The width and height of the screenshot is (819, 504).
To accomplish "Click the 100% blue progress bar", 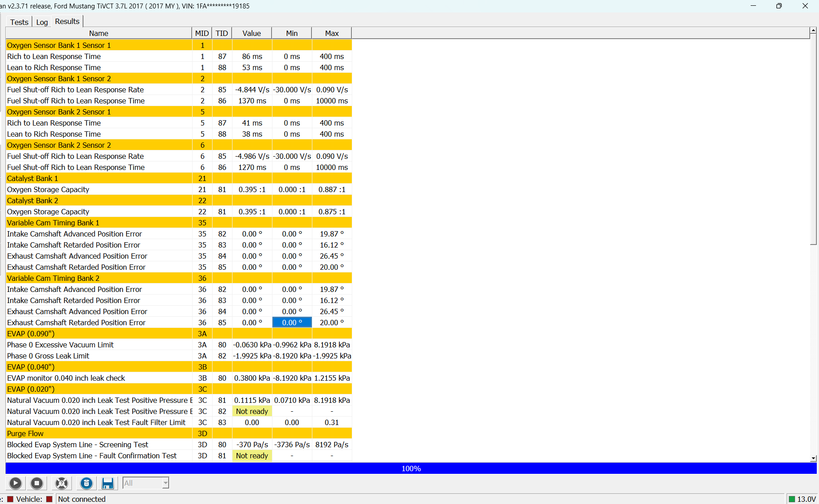I will (411, 469).
